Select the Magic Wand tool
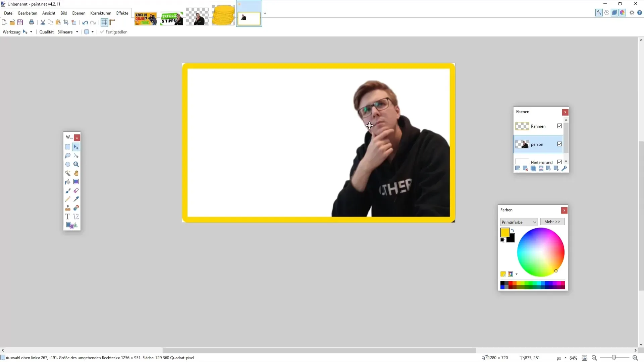This screenshot has height=362, width=644. [68, 173]
